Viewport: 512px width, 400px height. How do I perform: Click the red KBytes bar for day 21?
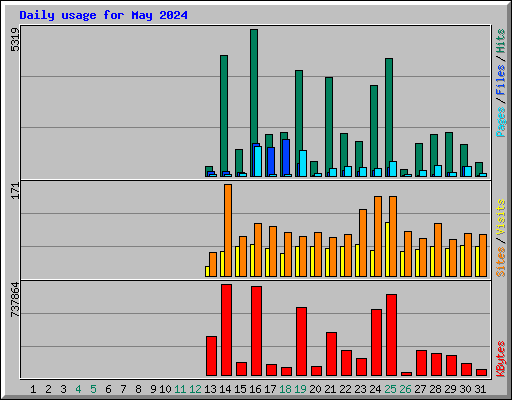coord(332,354)
